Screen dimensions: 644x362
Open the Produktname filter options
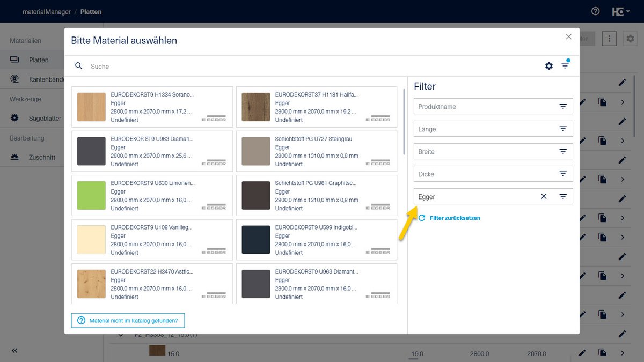coord(563,106)
